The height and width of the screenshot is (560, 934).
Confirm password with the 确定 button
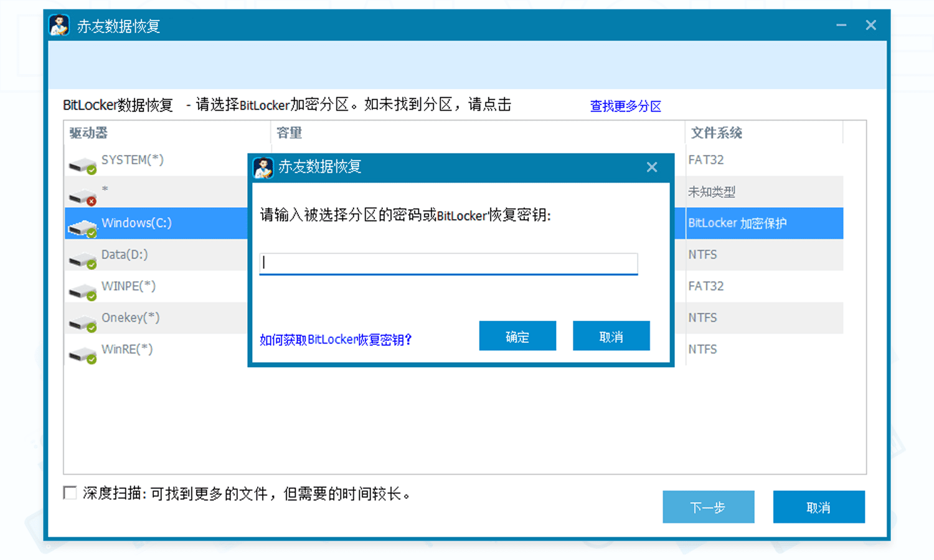click(x=517, y=336)
